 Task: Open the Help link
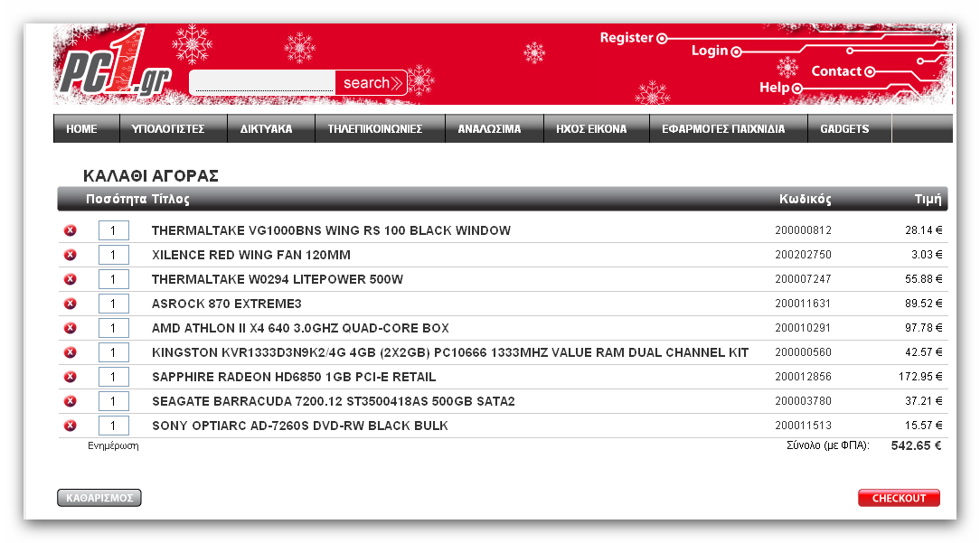pos(780,88)
